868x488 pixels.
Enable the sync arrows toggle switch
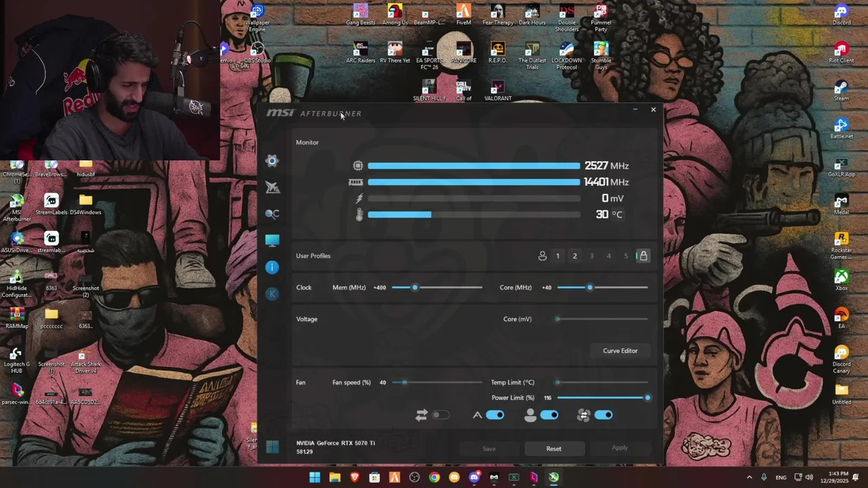pos(441,415)
